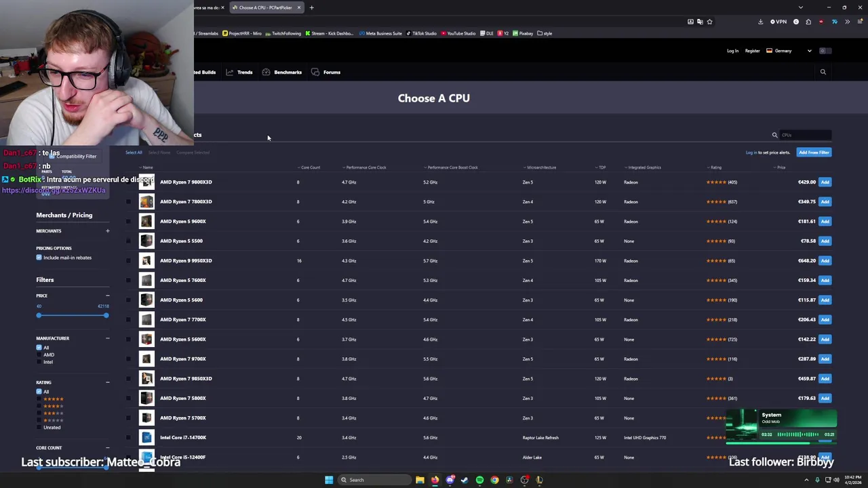This screenshot has height=488, width=868.
Task: Click the search icon beside CPUs field
Action: 774,135
